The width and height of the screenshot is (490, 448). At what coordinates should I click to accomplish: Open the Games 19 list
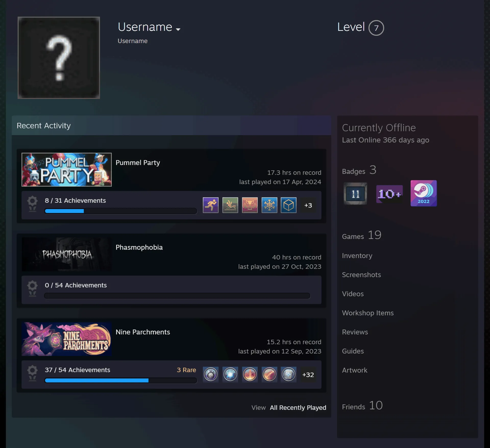(x=362, y=235)
